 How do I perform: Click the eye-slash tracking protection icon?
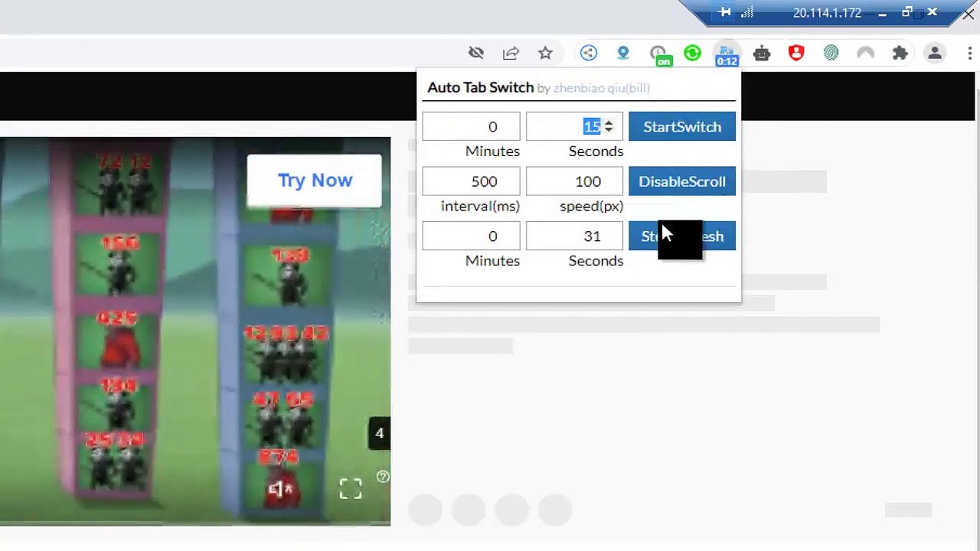pyautogui.click(x=476, y=53)
